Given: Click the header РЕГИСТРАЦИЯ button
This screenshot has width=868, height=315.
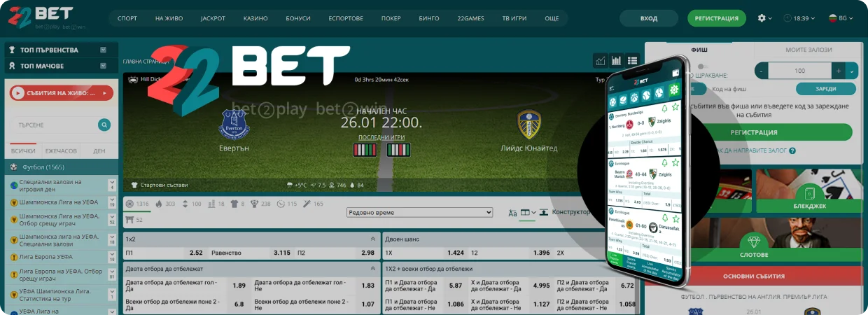Looking at the screenshot, I should click(x=716, y=18).
